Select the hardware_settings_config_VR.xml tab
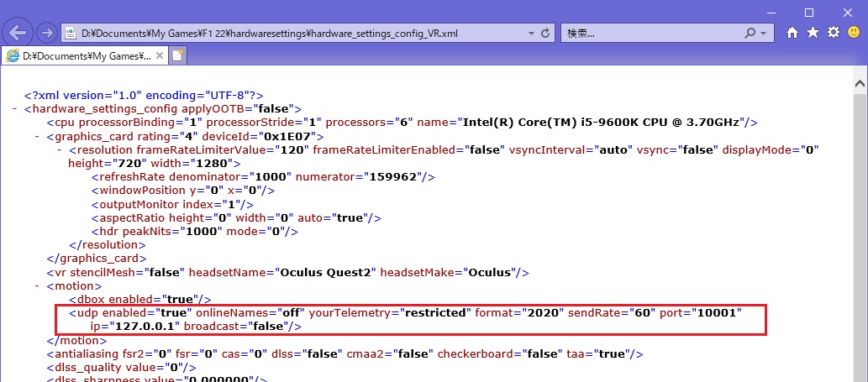This screenshot has width=868, height=382. 80,55
